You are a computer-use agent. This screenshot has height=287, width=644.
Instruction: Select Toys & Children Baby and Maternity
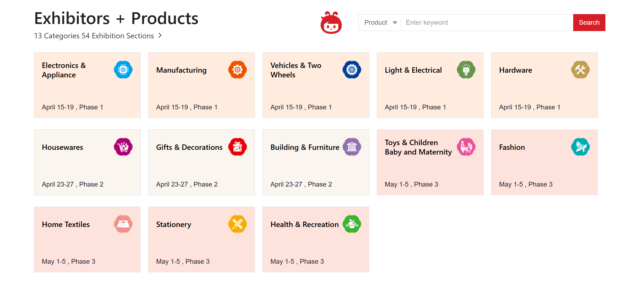point(430,162)
